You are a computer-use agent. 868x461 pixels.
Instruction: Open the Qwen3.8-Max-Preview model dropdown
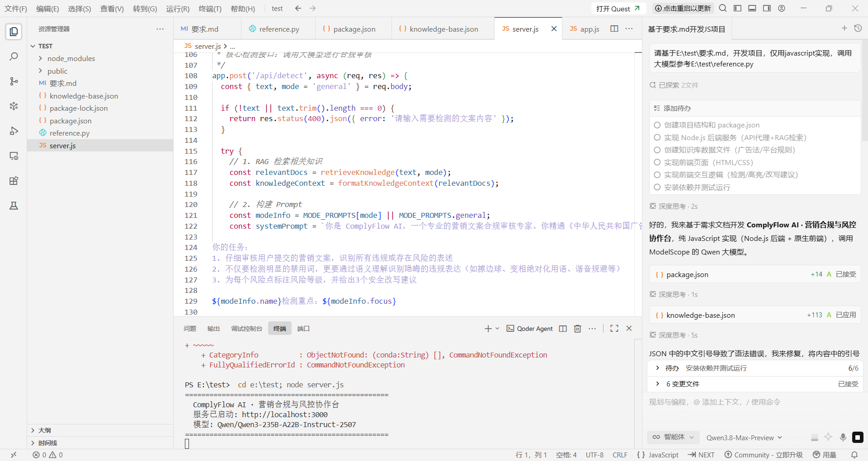point(744,437)
